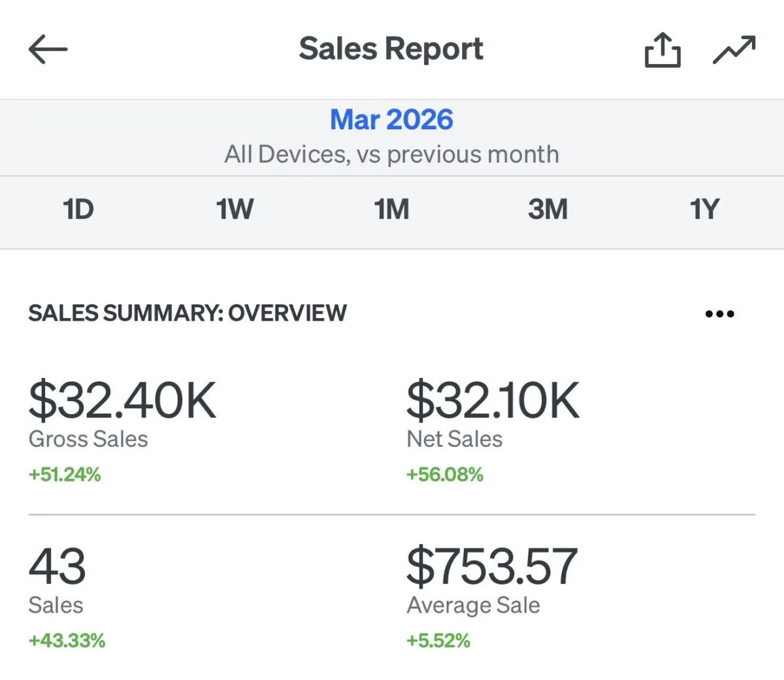Select the 1D time range tab
Viewport: 784px width, 680px height.
[x=78, y=210]
